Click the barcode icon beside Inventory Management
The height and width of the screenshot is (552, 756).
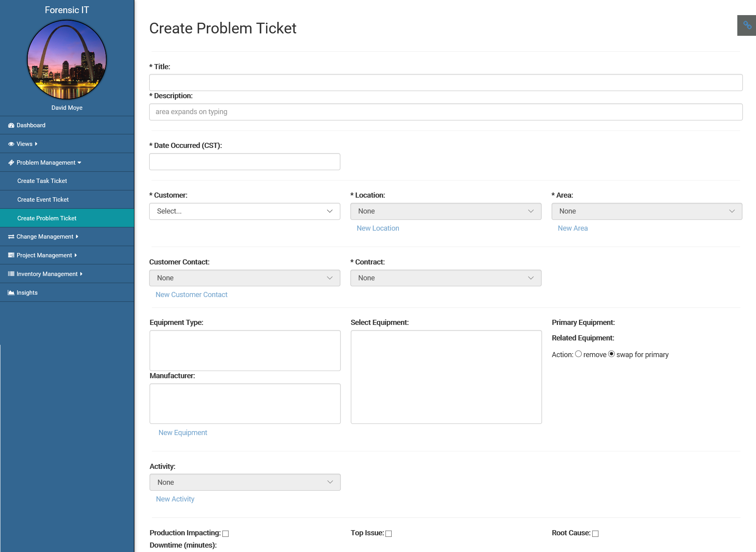pos(11,274)
